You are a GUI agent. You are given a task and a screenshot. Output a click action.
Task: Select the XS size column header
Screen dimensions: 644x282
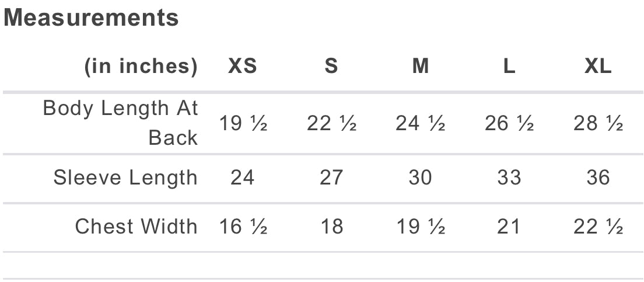click(x=243, y=66)
